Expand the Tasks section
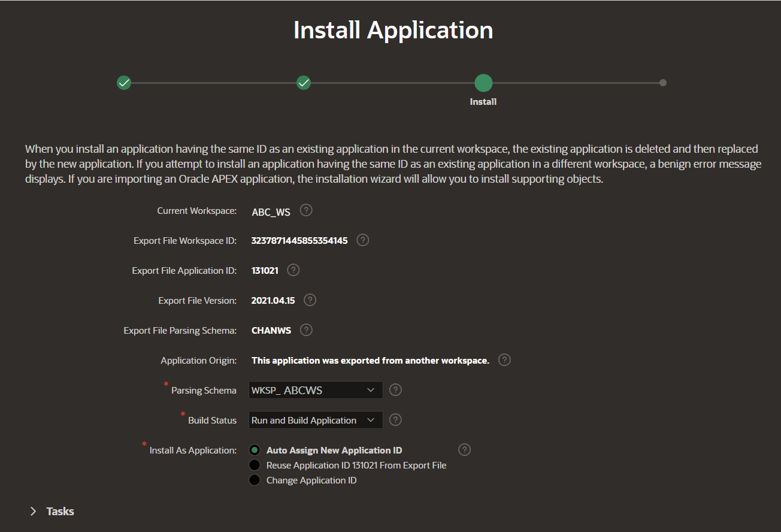The height and width of the screenshot is (532, 781). [33, 511]
